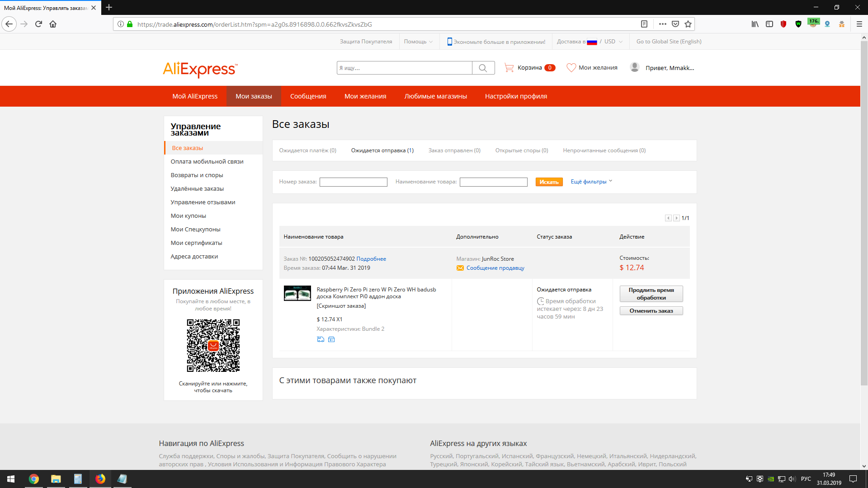Viewport: 868px width, 488px height.
Task: Open the Windows Start menu
Action: (11, 479)
